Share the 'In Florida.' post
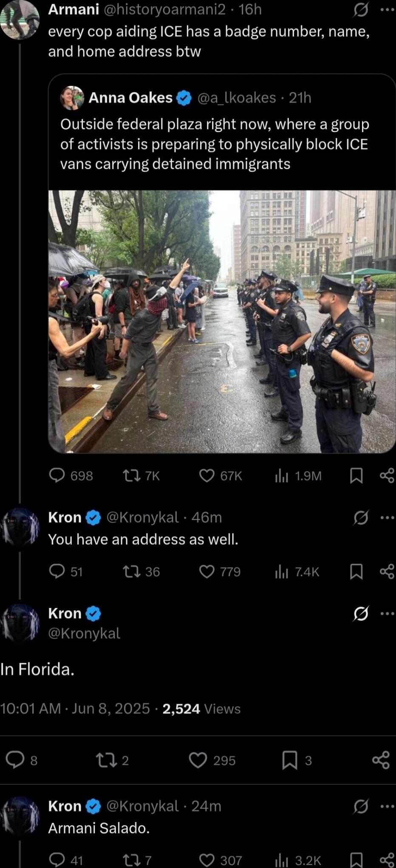This screenshot has width=396, height=868. point(381,760)
